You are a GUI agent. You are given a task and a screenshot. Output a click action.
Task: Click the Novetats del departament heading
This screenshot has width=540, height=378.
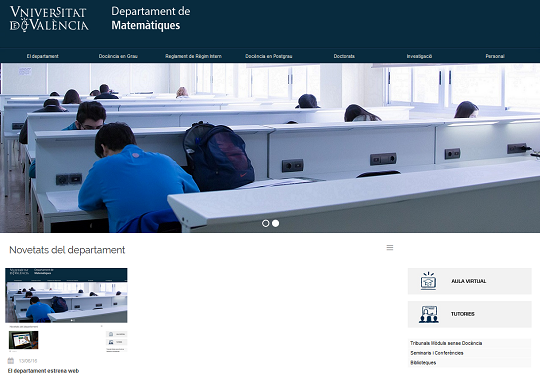click(67, 250)
